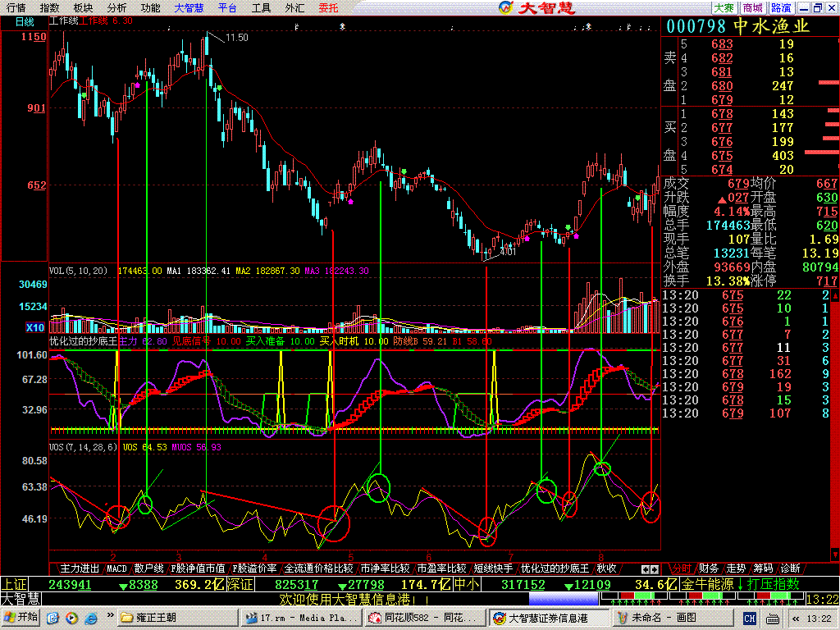Click the CH language indicator in tray
This screenshot has width=840, height=630.
(x=749, y=617)
